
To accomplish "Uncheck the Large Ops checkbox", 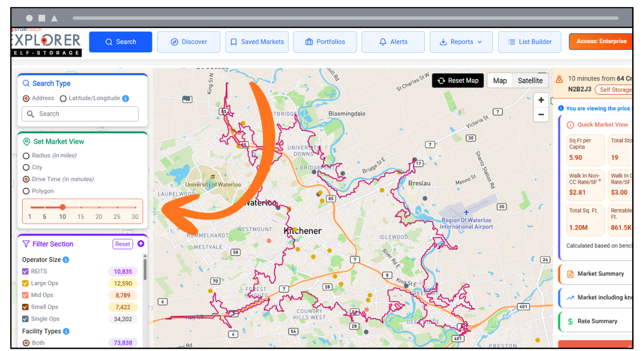I will pos(26,283).
